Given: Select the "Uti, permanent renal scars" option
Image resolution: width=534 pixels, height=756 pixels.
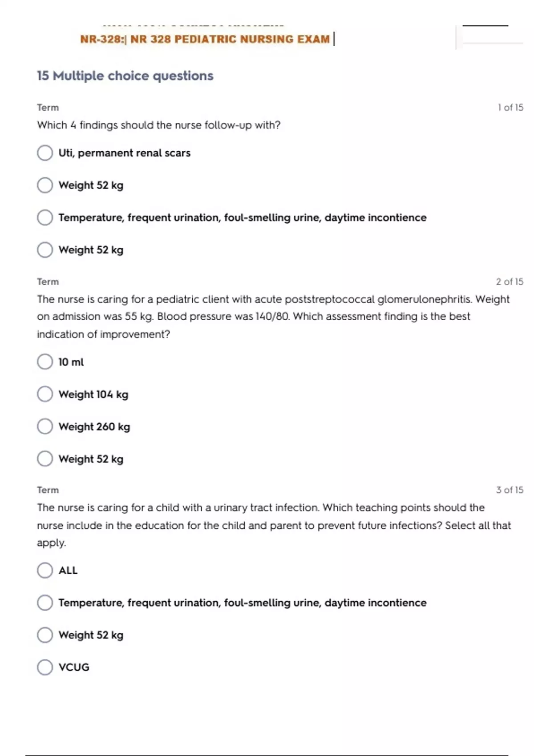Looking at the screenshot, I should (45, 153).
